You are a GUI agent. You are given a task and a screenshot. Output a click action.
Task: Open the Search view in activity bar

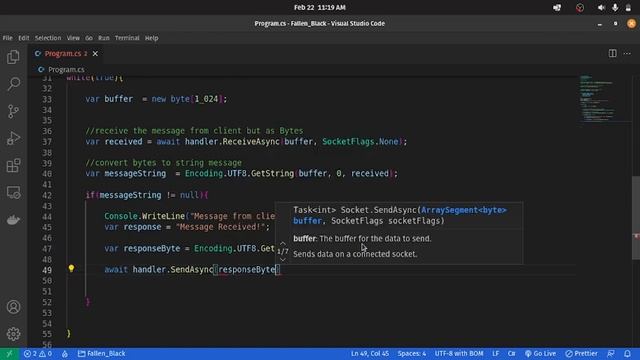pyautogui.click(x=13, y=84)
